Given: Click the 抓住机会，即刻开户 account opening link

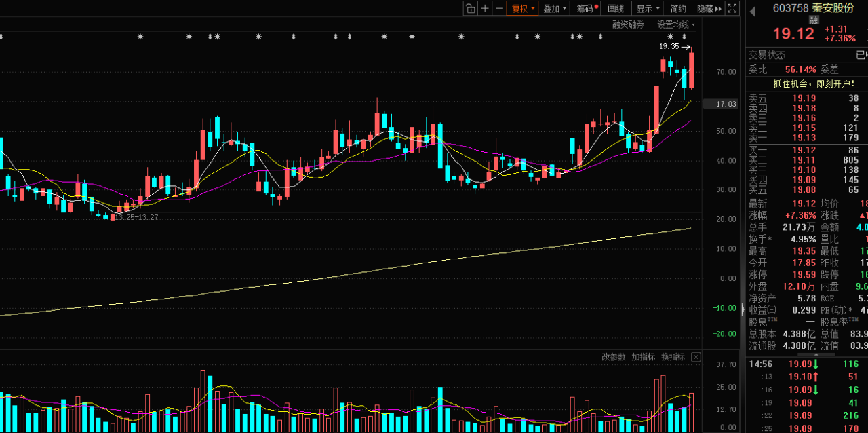Looking at the screenshot, I should (816, 84).
